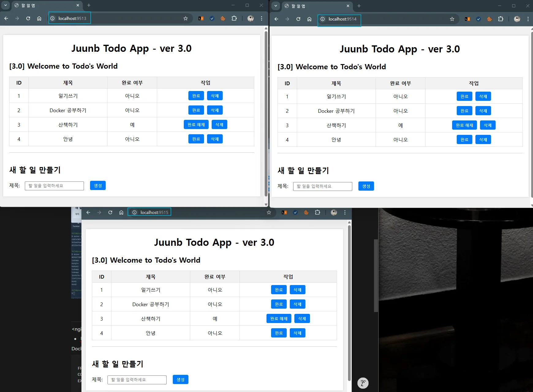Go back in the localhost:9514 window
This screenshot has width=533, height=392.
point(276,19)
